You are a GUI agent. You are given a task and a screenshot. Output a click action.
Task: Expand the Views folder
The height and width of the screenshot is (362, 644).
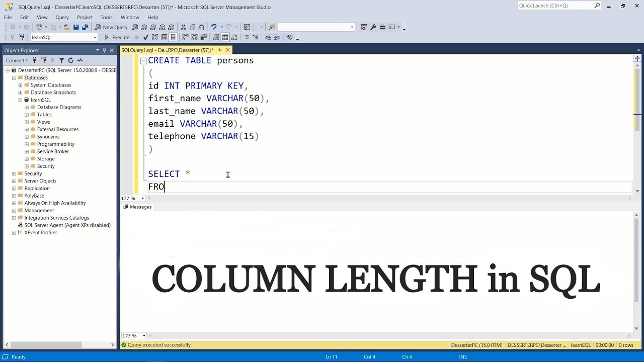pyautogui.click(x=27, y=122)
